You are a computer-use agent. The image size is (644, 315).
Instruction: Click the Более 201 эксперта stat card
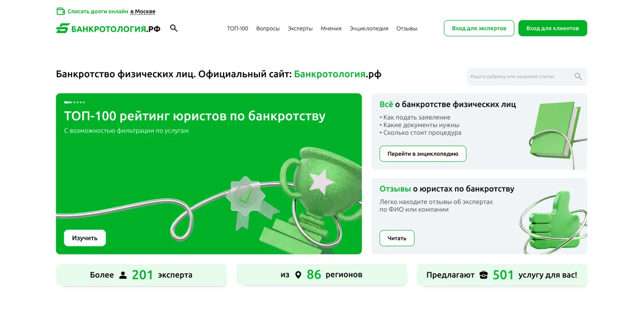[x=141, y=275]
